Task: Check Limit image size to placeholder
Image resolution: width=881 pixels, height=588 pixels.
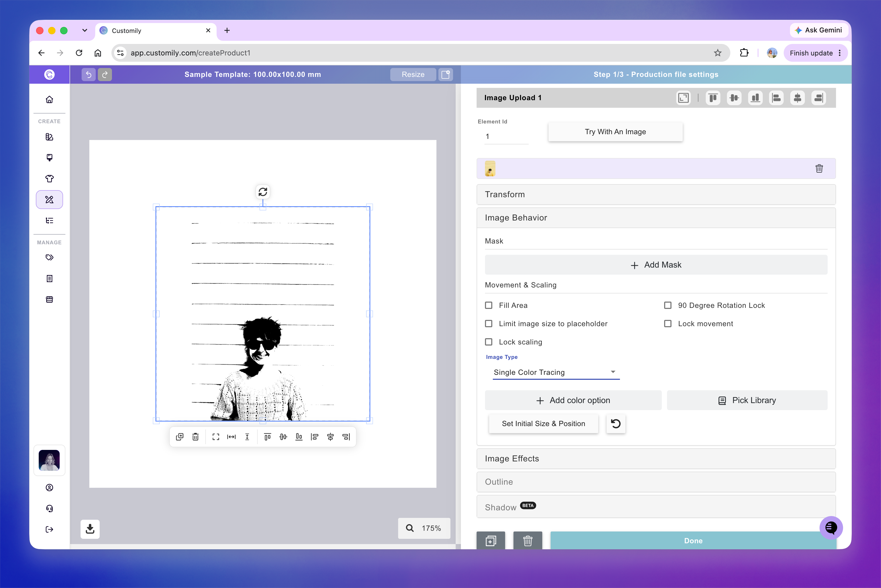Action: coord(489,324)
